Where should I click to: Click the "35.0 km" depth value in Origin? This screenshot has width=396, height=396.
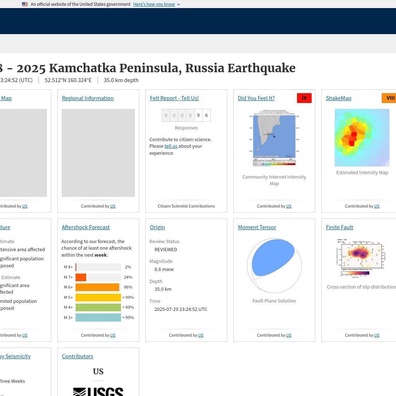coord(163,289)
